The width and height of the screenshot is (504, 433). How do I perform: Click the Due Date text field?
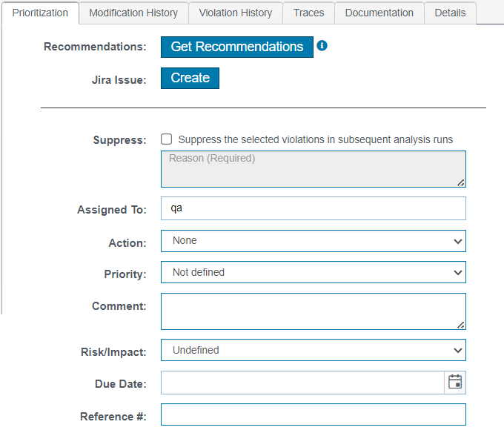(x=302, y=383)
